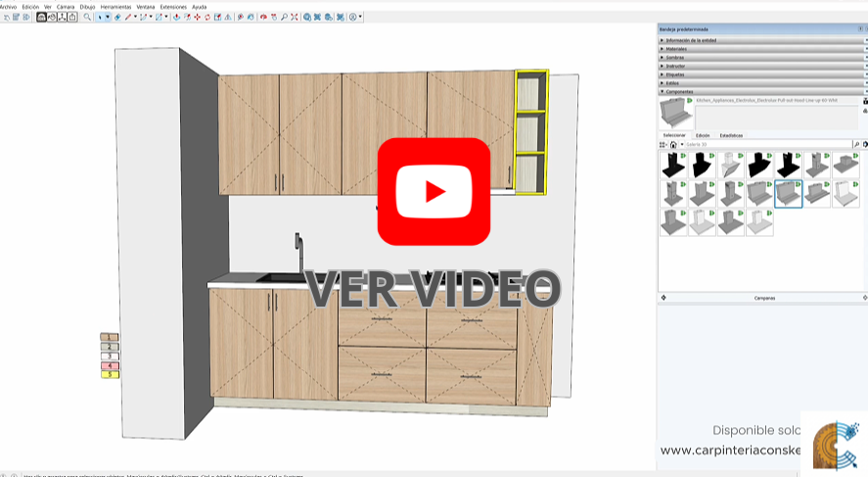Viewport: 868px width, 477px height.
Task: Switch to the Seleccionar tab
Action: click(674, 135)
